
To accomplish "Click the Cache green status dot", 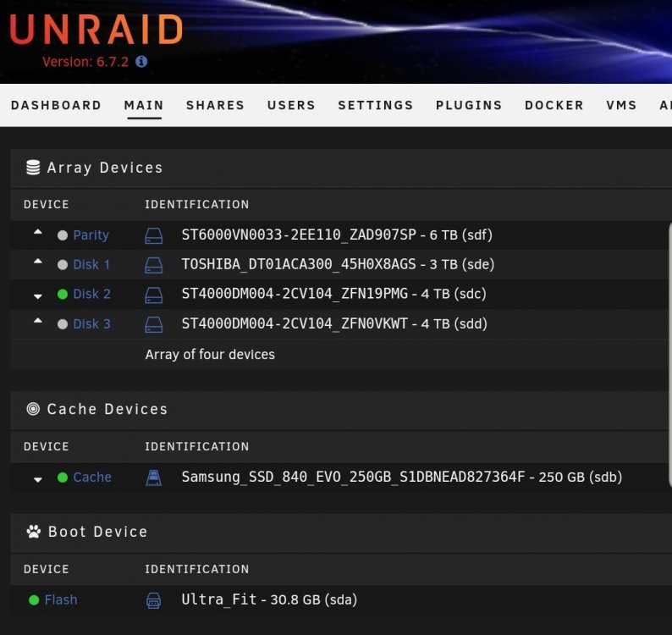I will point(63,478).
